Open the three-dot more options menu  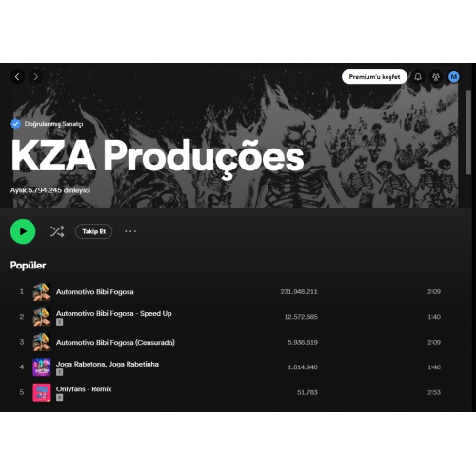(130, 231)
